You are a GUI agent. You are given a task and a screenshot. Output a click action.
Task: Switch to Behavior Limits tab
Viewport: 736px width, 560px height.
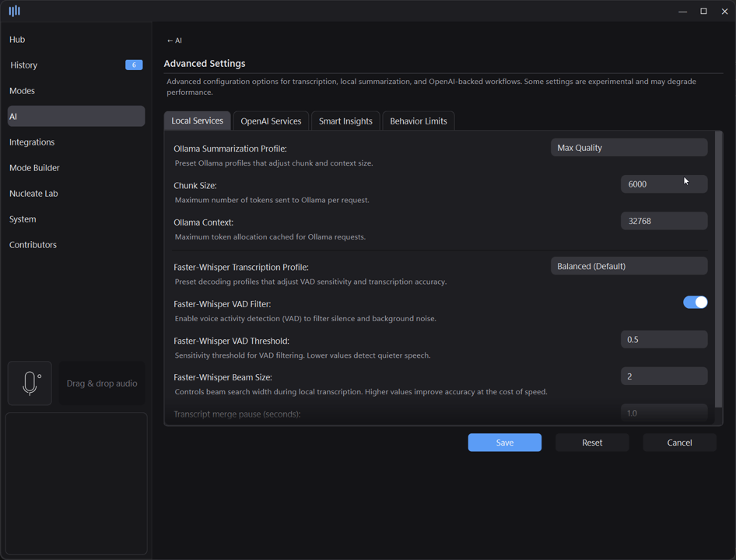[419, 121]
